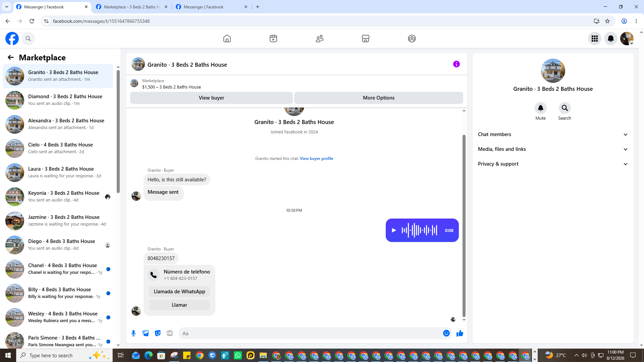Open Laura · 3 Beds 2 Baths House chat
The height and width of the screenshot is (362, 644).
tap(58, 173)
